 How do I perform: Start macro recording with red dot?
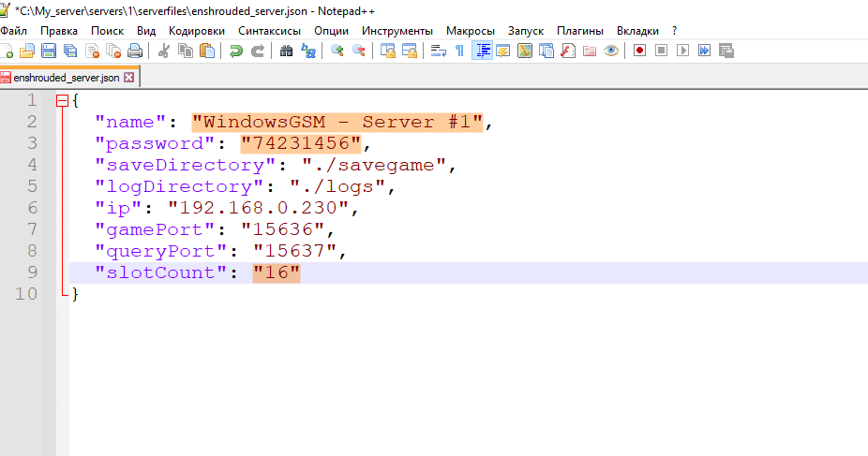coord(639,51)
